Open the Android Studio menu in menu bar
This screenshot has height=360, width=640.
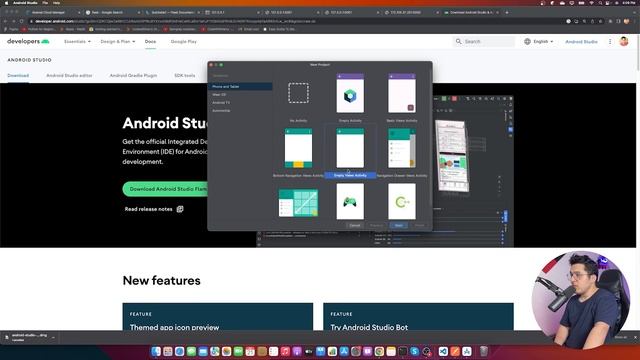[x=25, y=3]
